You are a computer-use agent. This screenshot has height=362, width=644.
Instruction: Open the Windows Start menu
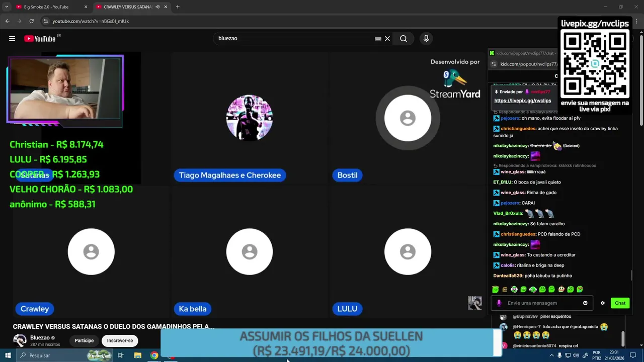[x=8, y=355]
